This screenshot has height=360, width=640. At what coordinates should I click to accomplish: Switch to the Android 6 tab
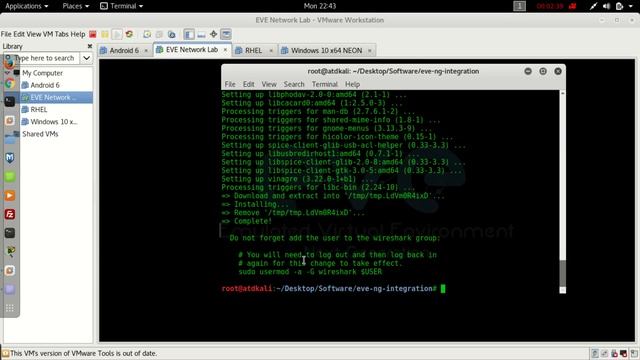[124, 50]
